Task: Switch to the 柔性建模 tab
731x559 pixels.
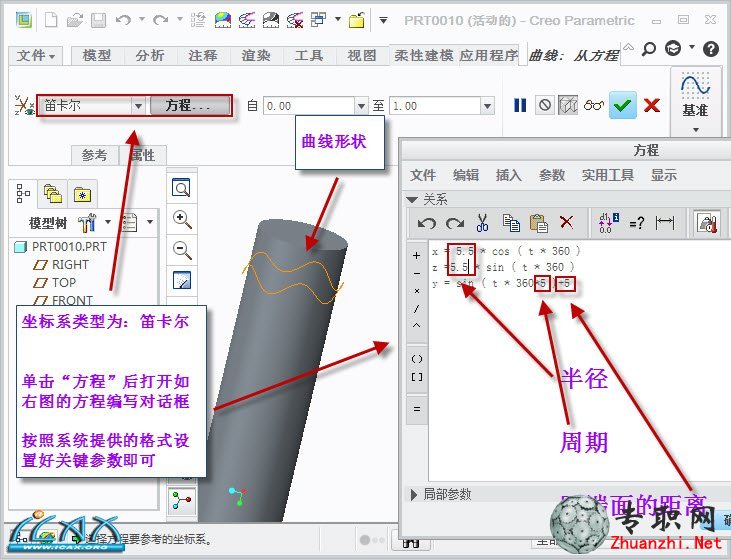Action: click(x=423, y=55)
